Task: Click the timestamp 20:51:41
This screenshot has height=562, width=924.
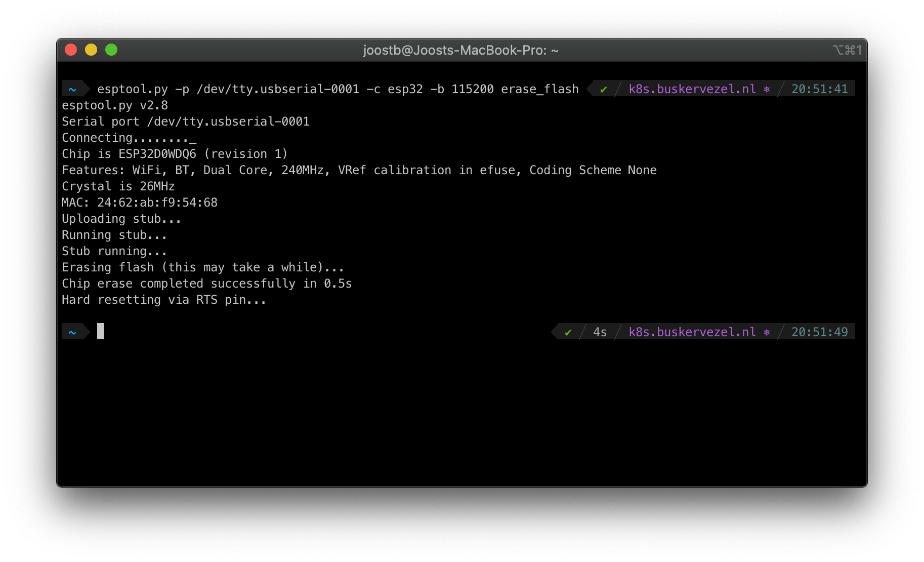Action: tap(819, 89)
